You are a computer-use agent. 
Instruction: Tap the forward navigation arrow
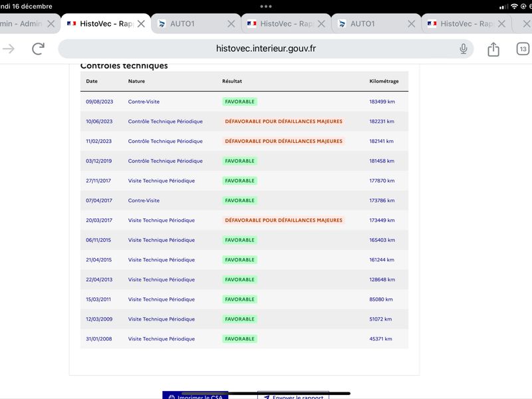pyautogui.click(x=9, y=49)
